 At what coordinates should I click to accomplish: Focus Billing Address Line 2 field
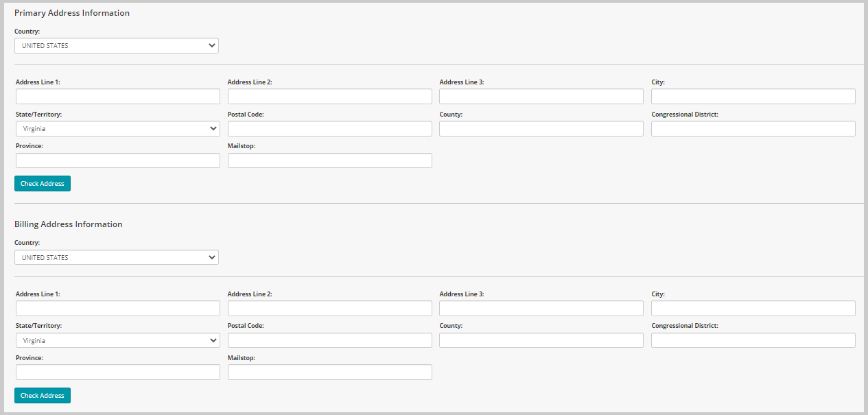point(330,308)
